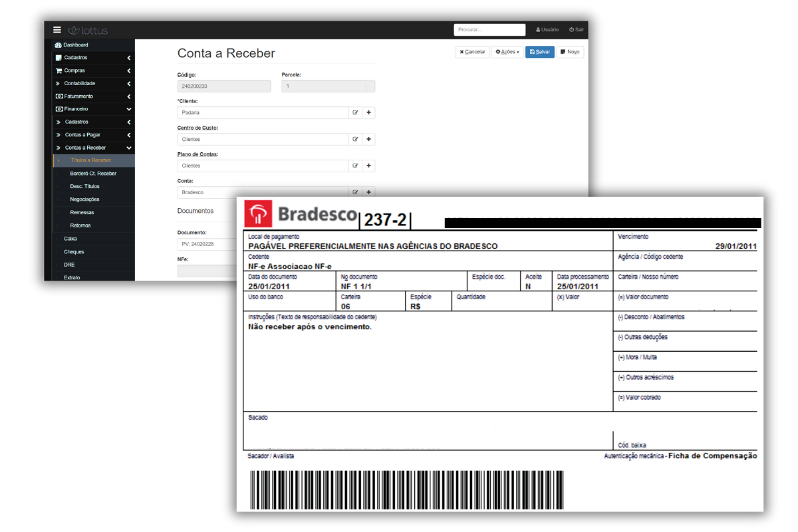Click the Cancelar button

point(472,52)
